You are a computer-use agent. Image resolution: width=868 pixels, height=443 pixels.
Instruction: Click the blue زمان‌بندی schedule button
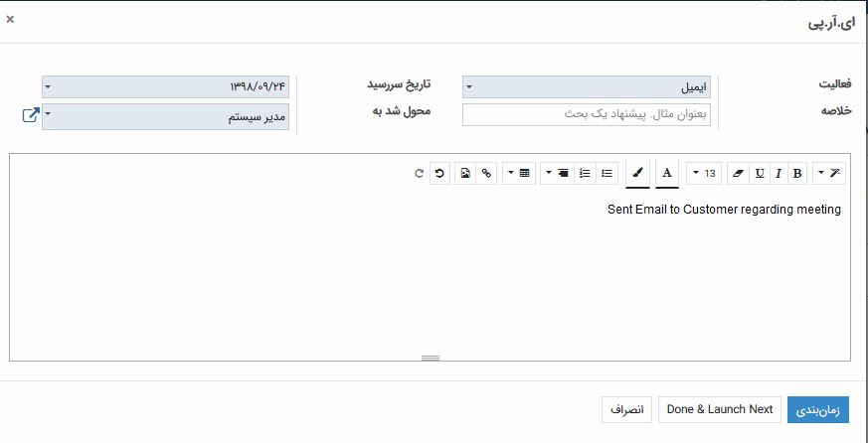(x=818, y=410)
